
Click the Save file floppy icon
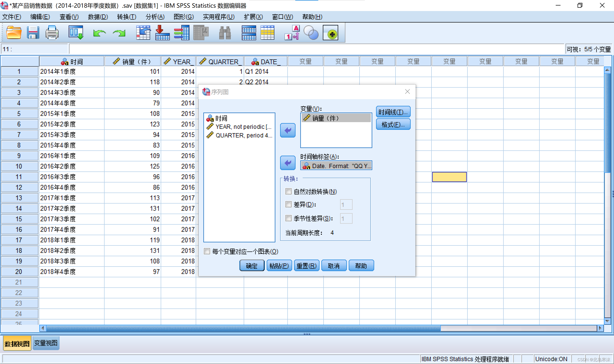(x=33, y=33)
